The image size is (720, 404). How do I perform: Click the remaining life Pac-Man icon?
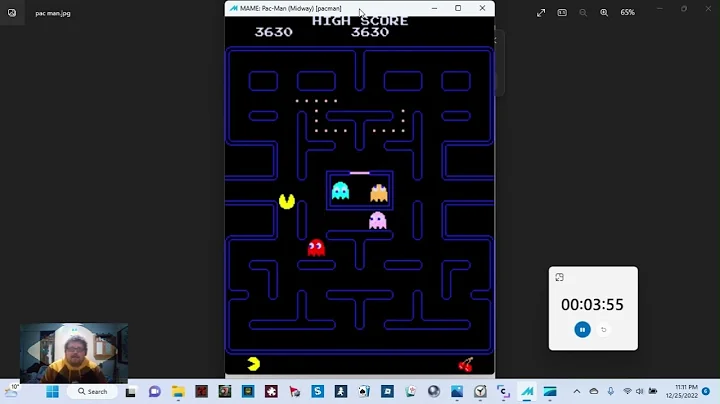click(253, 364)
